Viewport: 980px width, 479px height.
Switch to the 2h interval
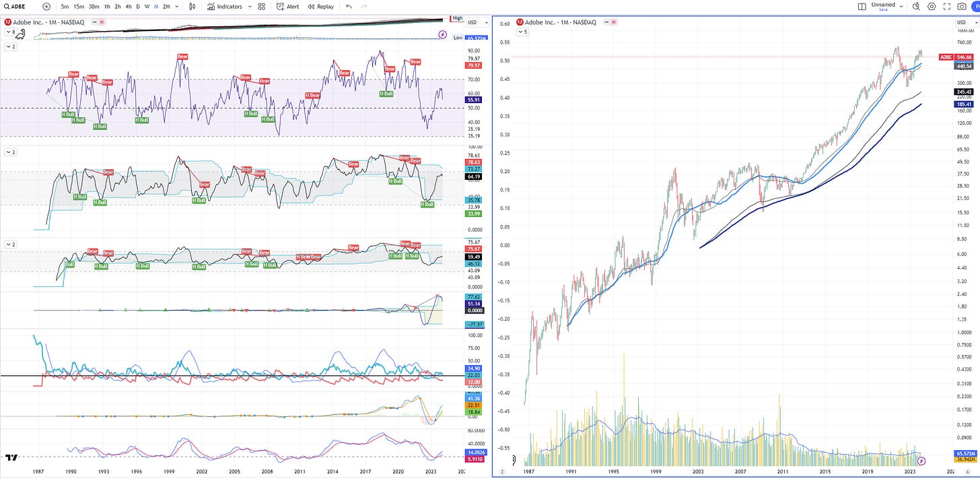[x=118, y=6]
